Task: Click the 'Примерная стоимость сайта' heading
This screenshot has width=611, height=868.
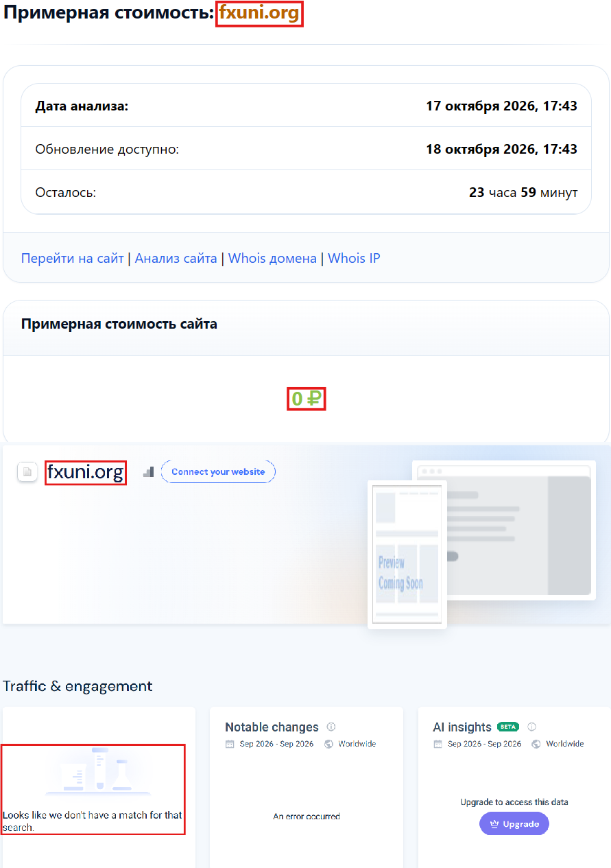Action: click(x=119, y=324)
